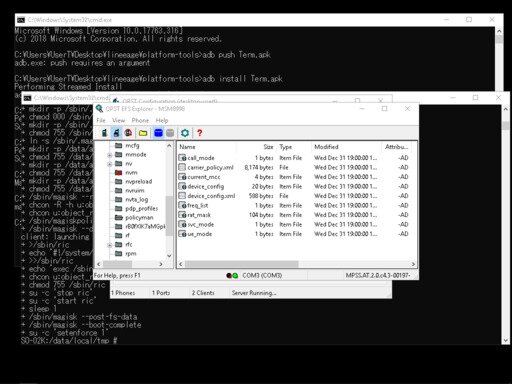Click the COM3 connection status LED icons
The height and width of the screenshot is (384, 512).
pos(232,276)
